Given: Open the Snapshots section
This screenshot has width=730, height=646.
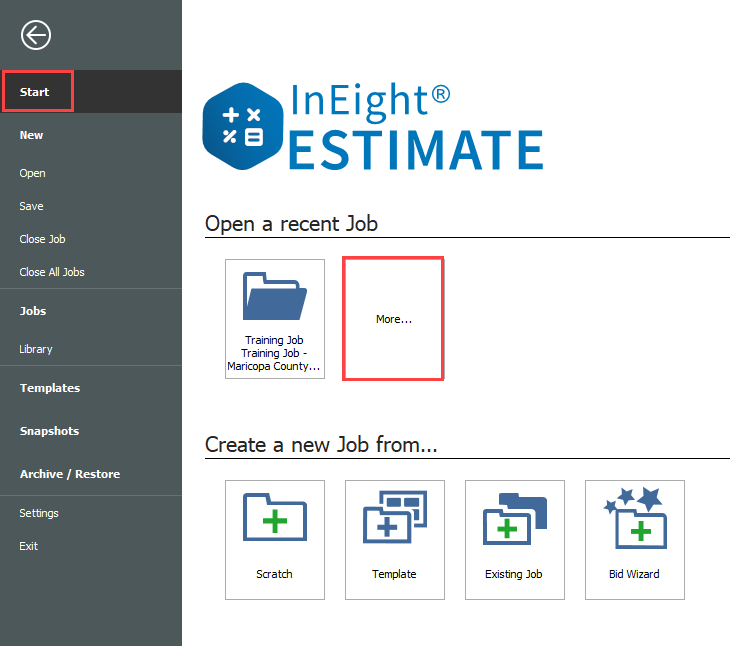Looking at the screenshot, I should [x=49, y=431].
